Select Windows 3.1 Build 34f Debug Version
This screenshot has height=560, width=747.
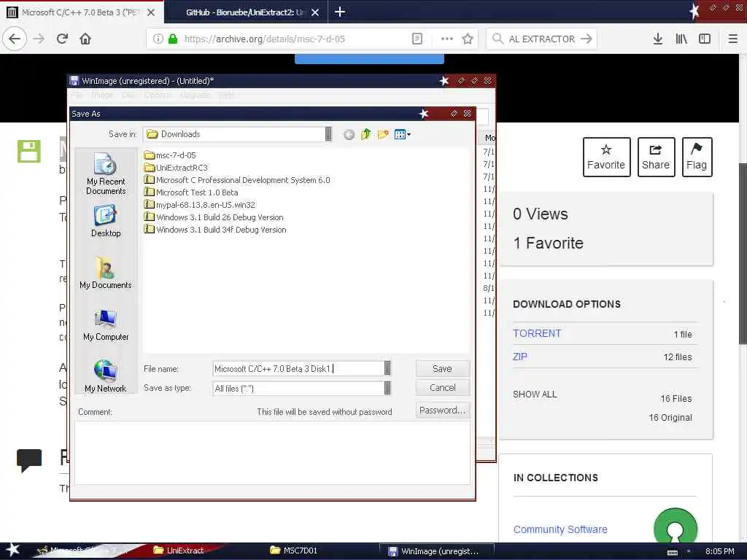(215, 230)
